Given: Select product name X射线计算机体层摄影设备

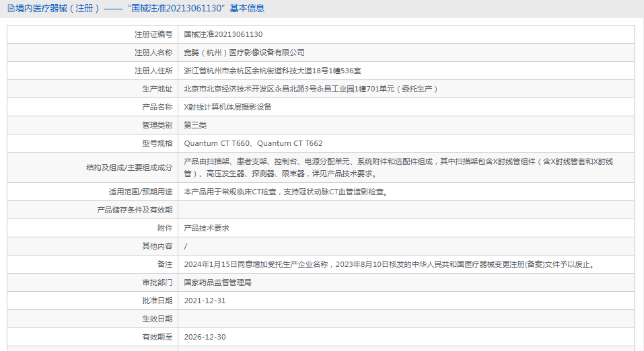Looking at the screenshot, I should 227,107.
